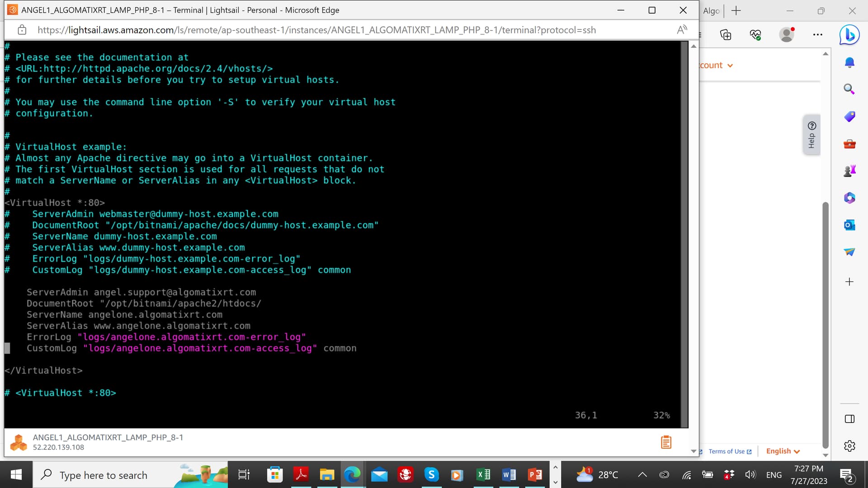
Task: Expand the account dropdown chevron
Action: 730,66
